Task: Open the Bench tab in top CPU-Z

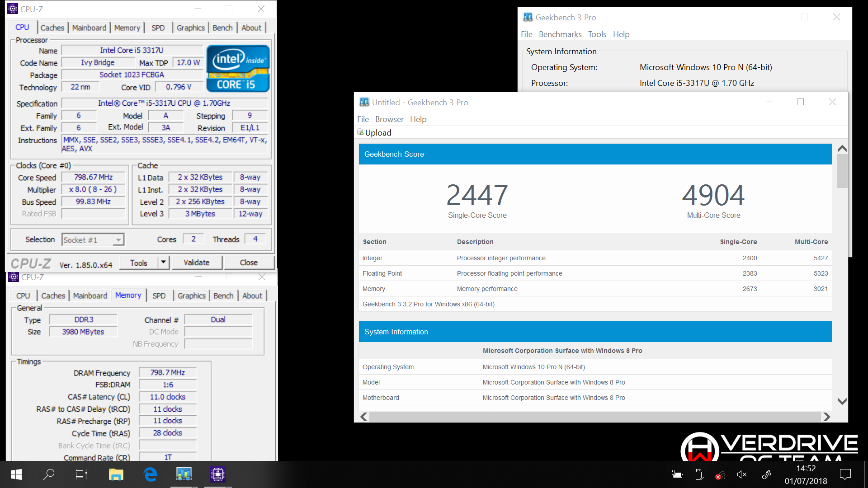Action: pyautogui.click(x=222, y=28)
